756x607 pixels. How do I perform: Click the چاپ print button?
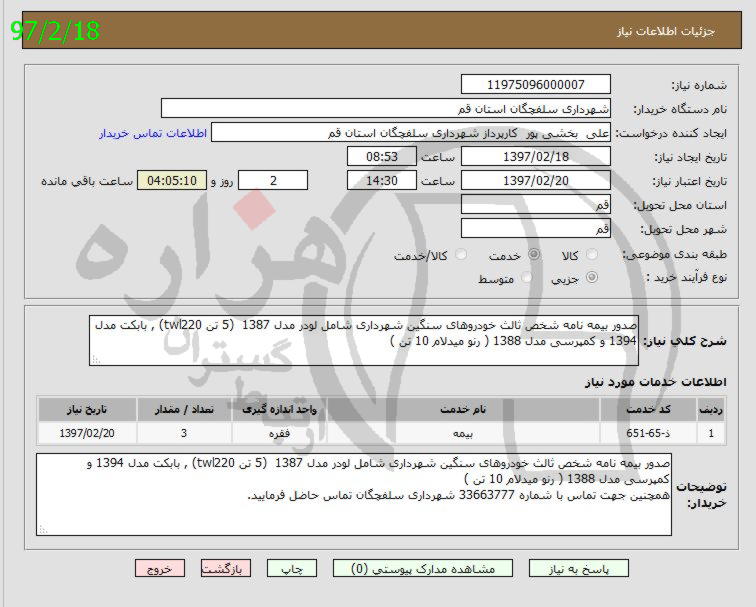coord(292,568)
